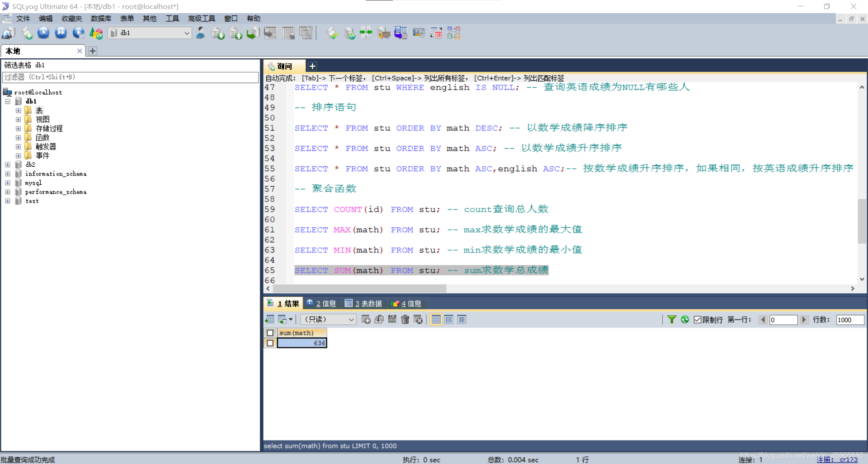Uncheck the 限制行 limit rows checkbox
The height and width of the screenshot is (464, 868).
tap(698, 319)
